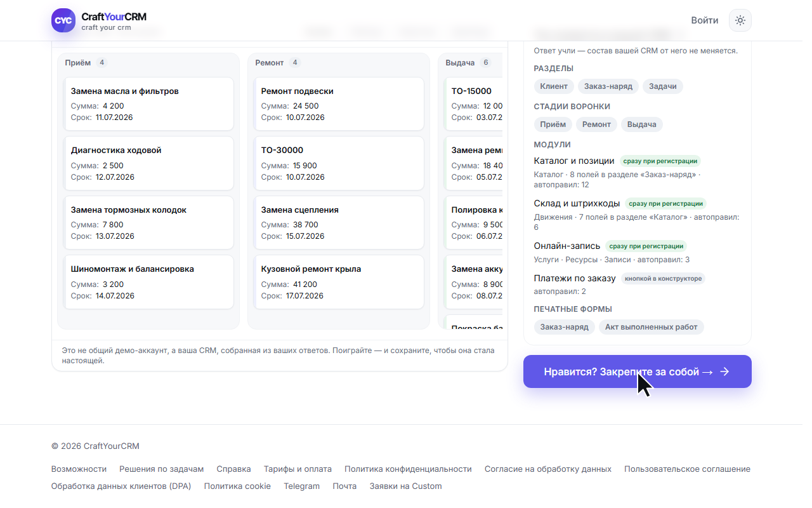This screenshot has height=508, width=812.
Task: Select the Заказ-наряд section chip under Разделы
Action: point(608,86)
